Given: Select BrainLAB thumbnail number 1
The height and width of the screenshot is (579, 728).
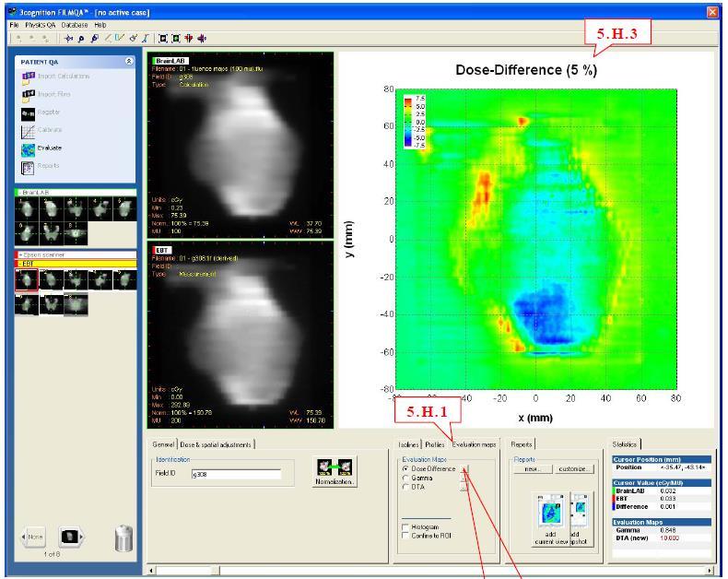Looking at the screenshot, I should (27, 208).
